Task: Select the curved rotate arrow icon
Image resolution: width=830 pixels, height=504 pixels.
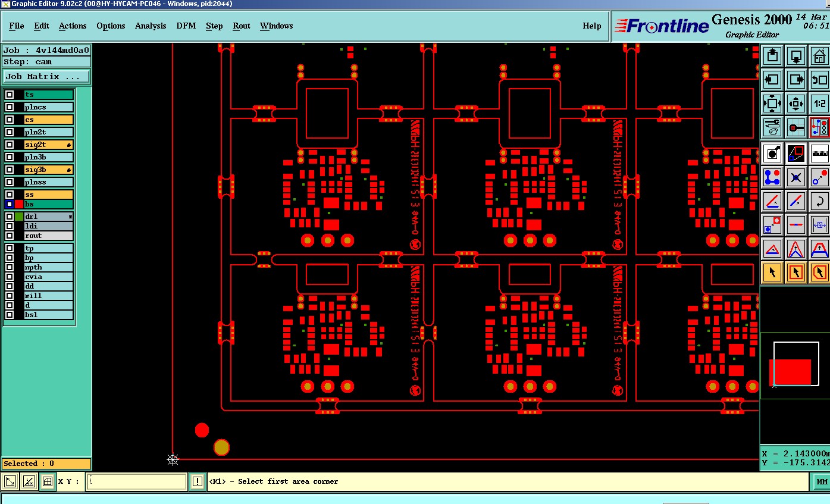Action: pyautogui.click(x=819, y=201)
